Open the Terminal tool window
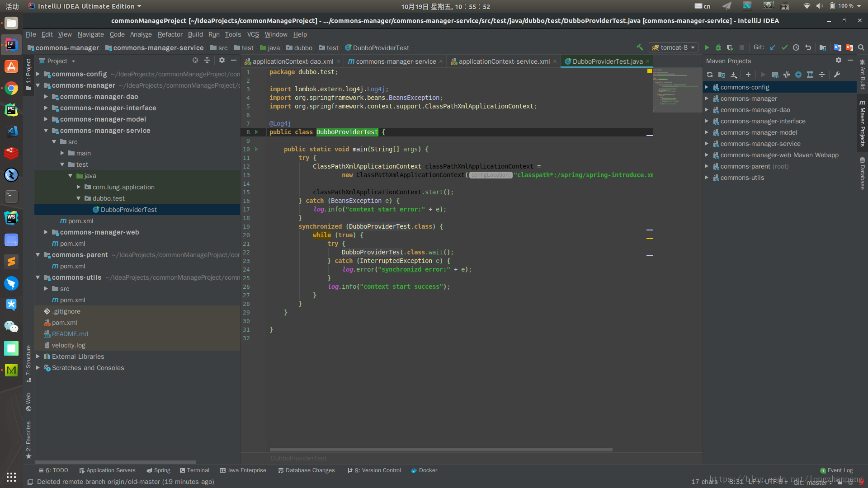The height and width of the screenshot is (488, 868). click(194, 470)
